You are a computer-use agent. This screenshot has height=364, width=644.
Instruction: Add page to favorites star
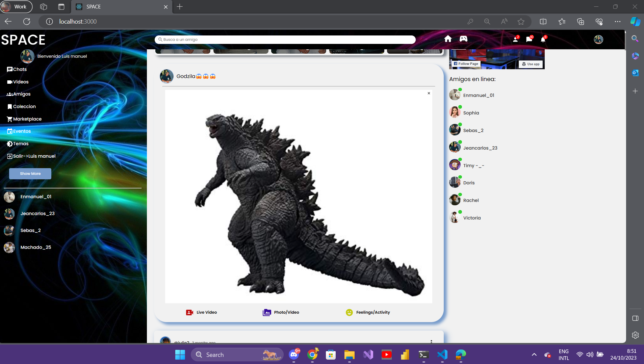coord(521,21)
